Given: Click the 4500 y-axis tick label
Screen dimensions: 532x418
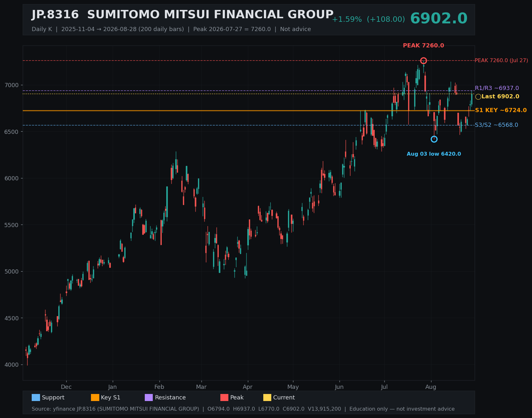Looking at the screenshot, I should [12, 318].
